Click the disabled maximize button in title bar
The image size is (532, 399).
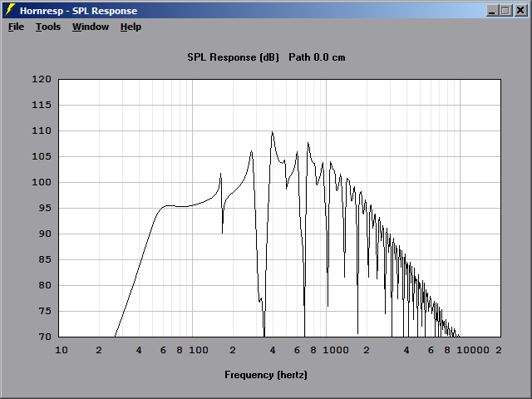[x=505, y=11]
